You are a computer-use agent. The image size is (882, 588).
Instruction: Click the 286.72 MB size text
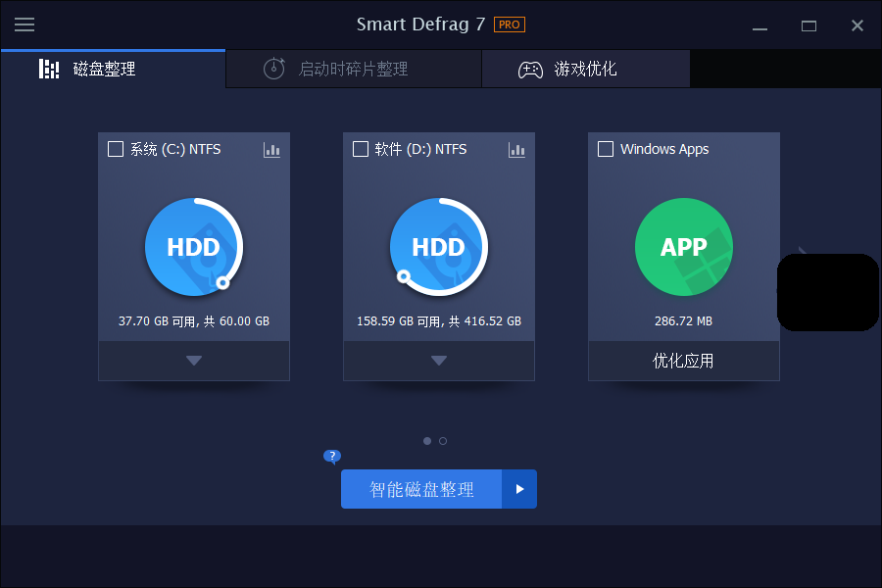click(683, 321)
